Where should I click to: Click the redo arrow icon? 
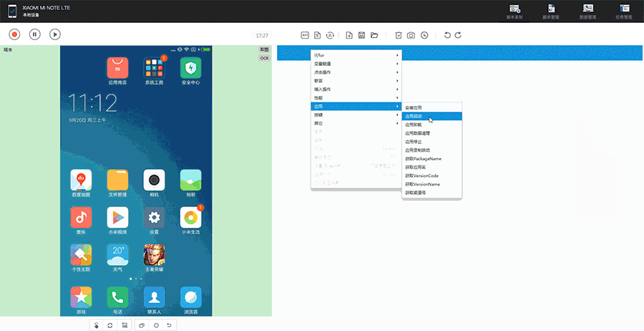(x=458, y=35)
